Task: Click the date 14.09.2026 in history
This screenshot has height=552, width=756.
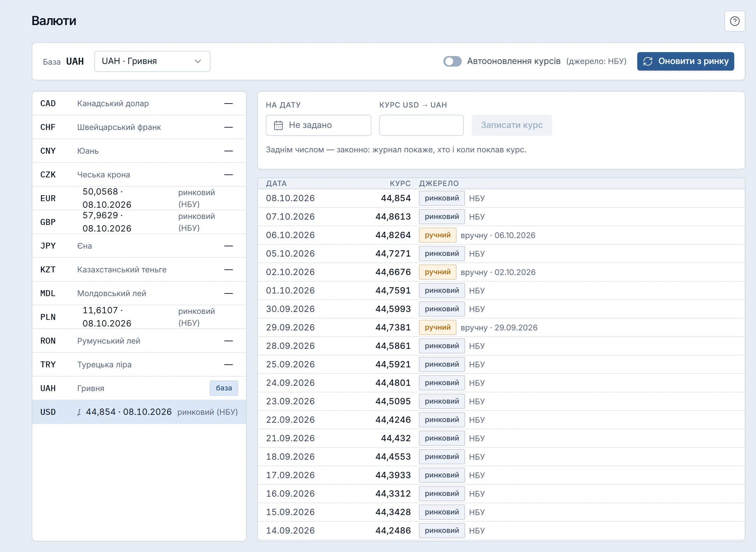Action: pos(290,531)
